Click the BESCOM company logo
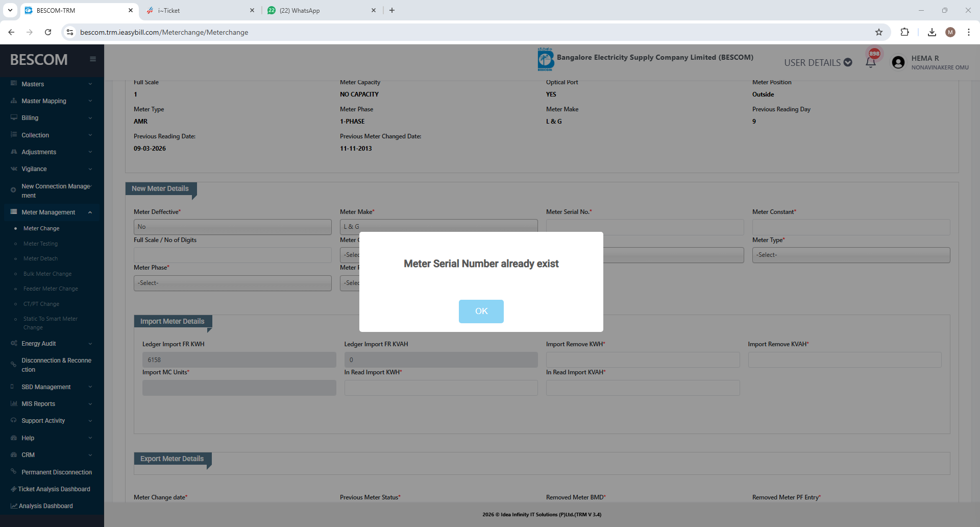980x527 pixels. click(545, 59)
